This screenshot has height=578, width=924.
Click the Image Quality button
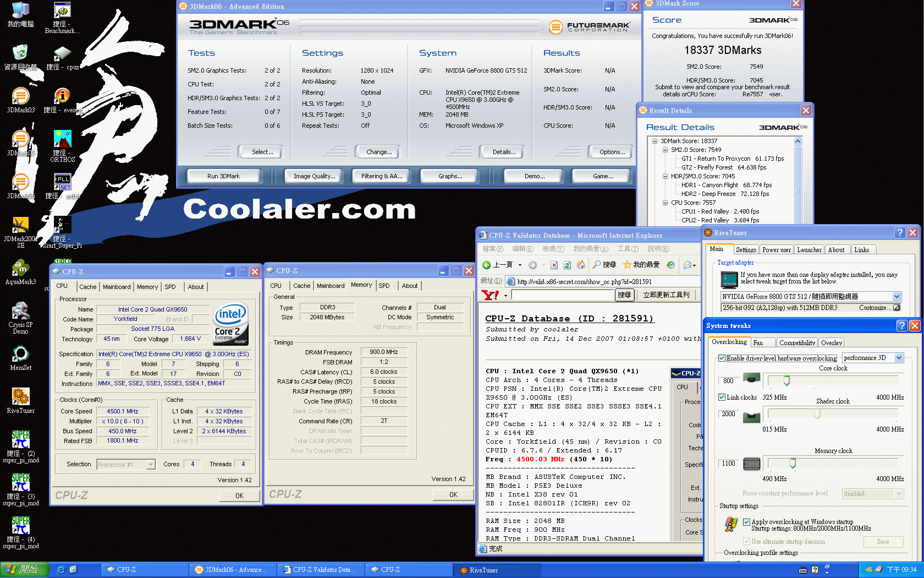pos(314,176)
